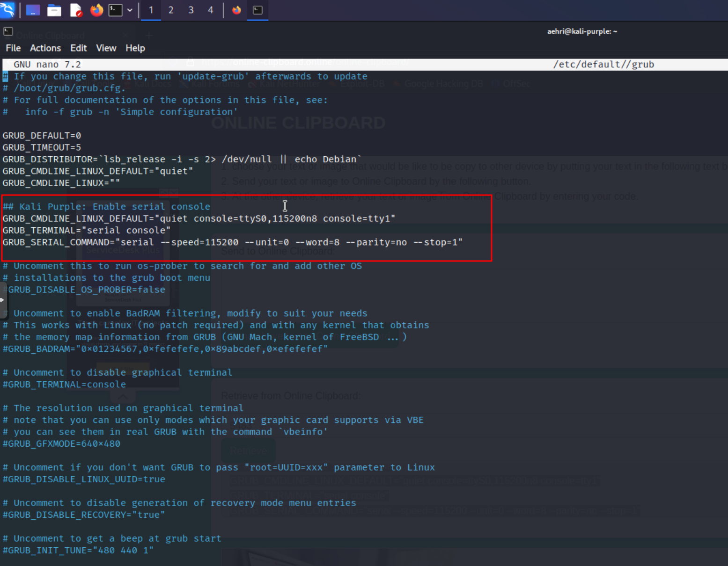
Task: Open the Actions menu
Action: [45, 48]
